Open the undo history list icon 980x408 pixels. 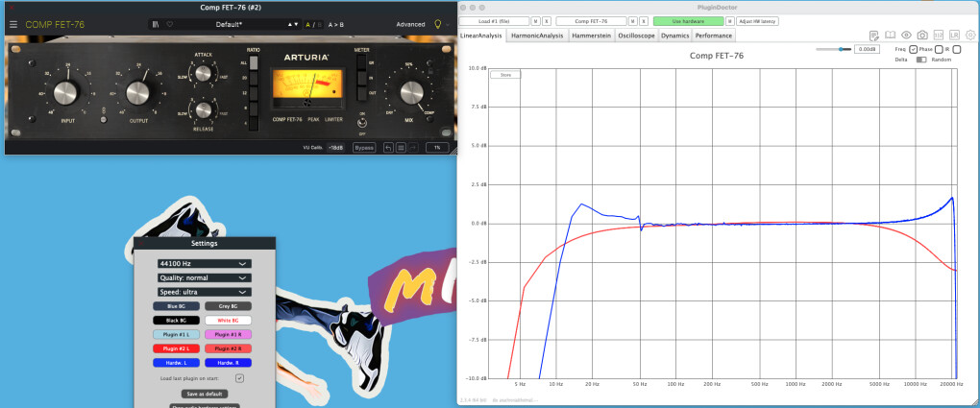(401, 148)
